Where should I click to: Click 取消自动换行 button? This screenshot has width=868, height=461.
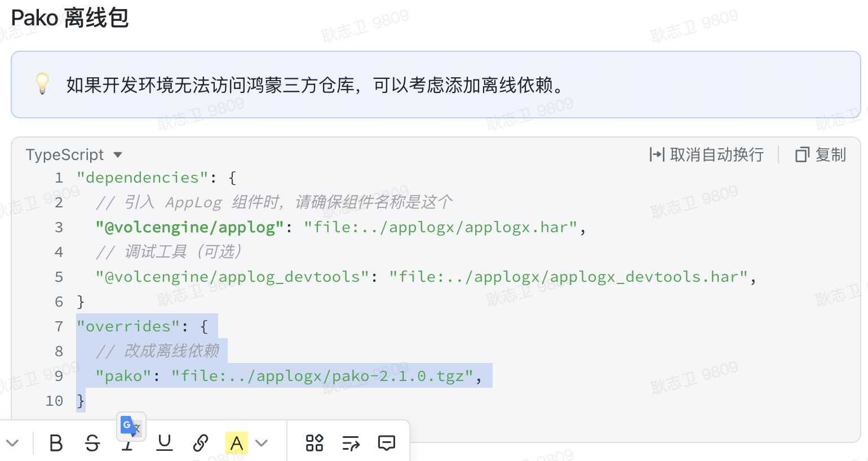click(x=707, y=154)
